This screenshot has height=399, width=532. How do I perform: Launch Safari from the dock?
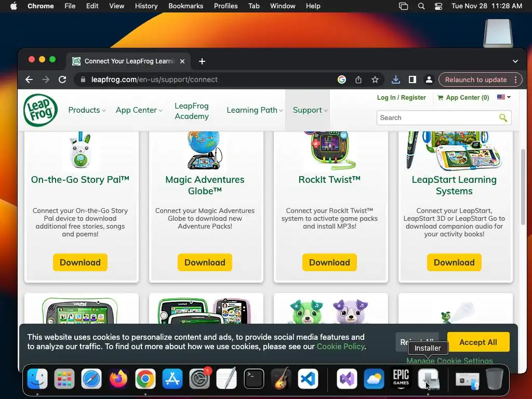(x=91, y=378)
